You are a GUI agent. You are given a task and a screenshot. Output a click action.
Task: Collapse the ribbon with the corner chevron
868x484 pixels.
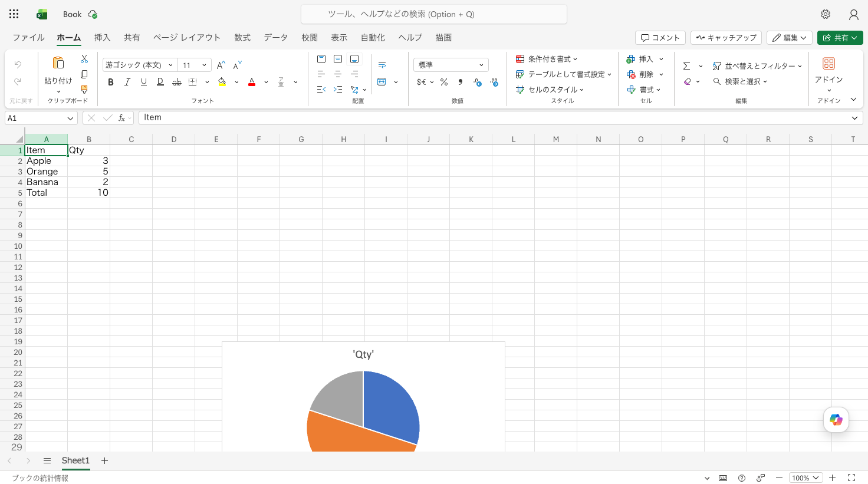(x=853, y=99)
